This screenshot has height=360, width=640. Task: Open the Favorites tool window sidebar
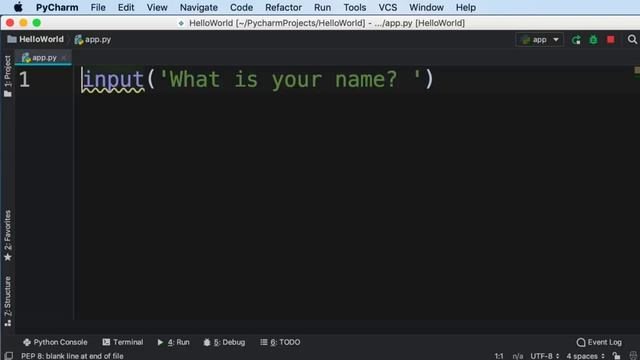tap(7, 236)
